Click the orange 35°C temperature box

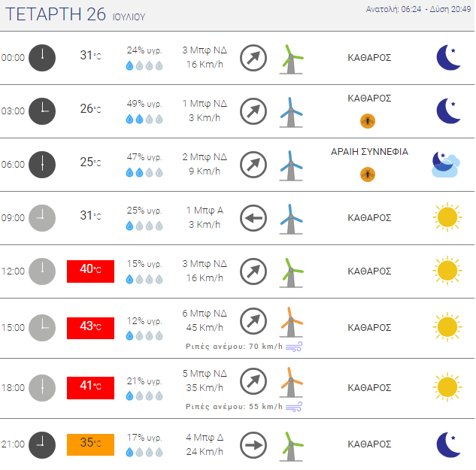pyautogui.click(x=90, y=444)
